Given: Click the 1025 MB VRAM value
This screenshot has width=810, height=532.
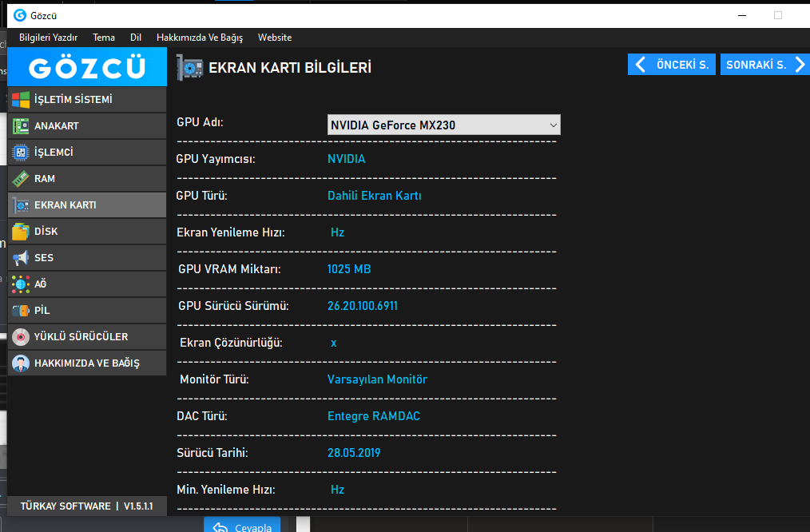Looking at the screenshot, I should [x=349, y=269].
